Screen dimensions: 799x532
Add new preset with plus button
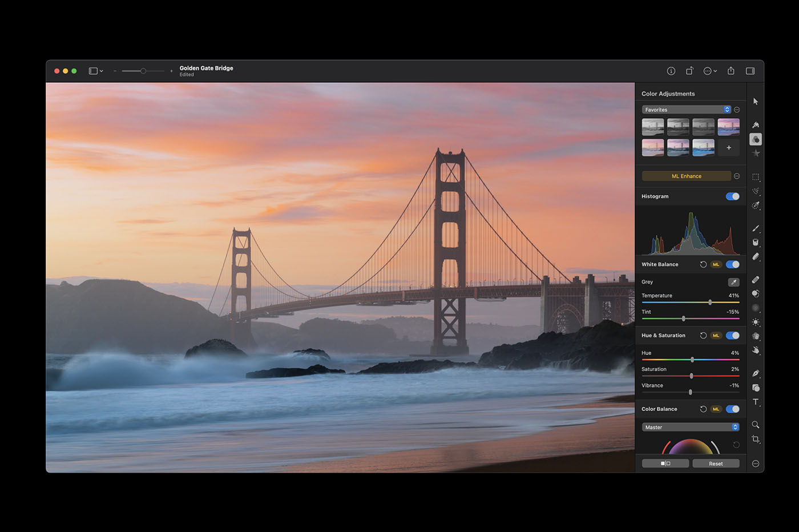click(729, 147)
